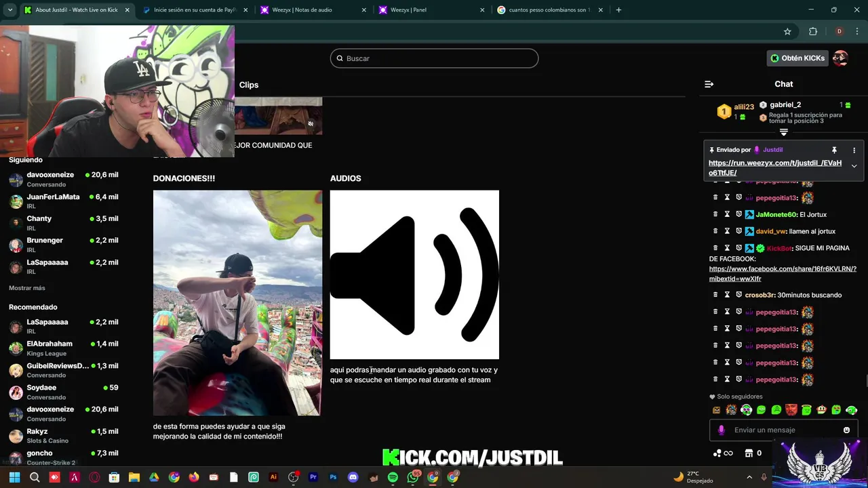Open OBS Studio from the taskbar
This screenshot has height=488, width=868.
(x=294, y=477)
